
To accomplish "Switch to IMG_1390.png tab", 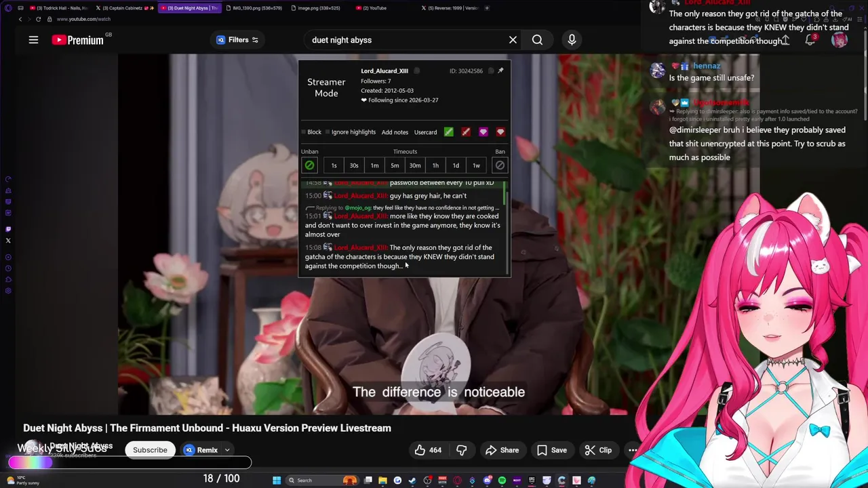I will (255, 8).
